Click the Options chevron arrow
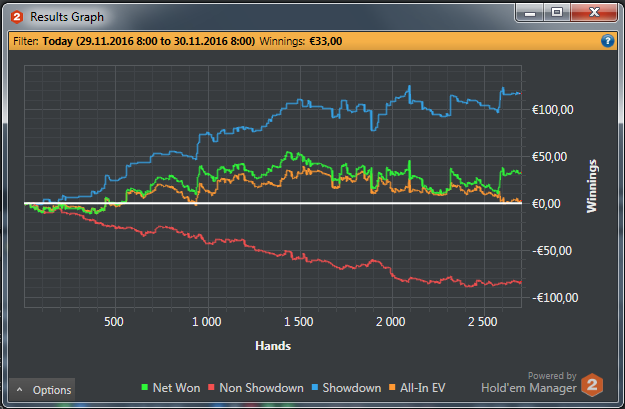The height and width of the screenshot is (409, 625). pyautogui.click(x=20, y=390)
